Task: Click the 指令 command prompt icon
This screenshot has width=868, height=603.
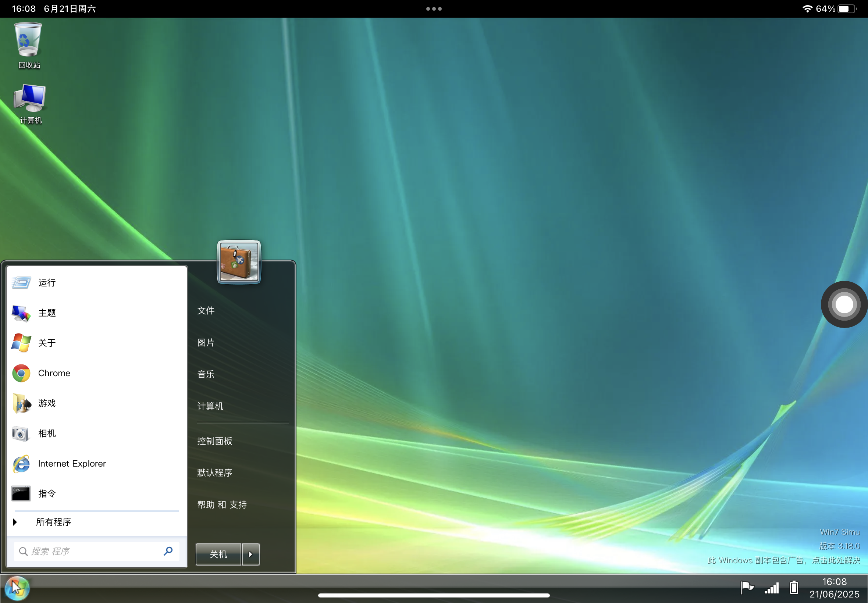Action: click(x=21, y=493)
